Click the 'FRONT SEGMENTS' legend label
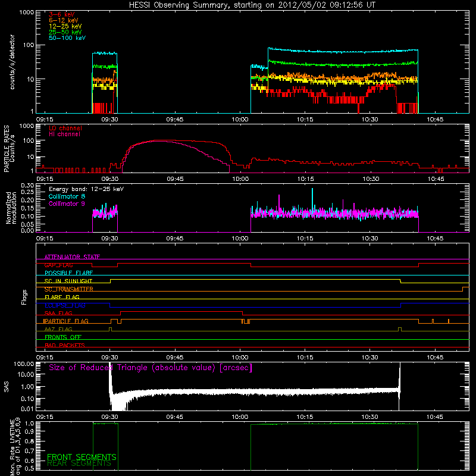476x476 pixels. pos(82,457)
